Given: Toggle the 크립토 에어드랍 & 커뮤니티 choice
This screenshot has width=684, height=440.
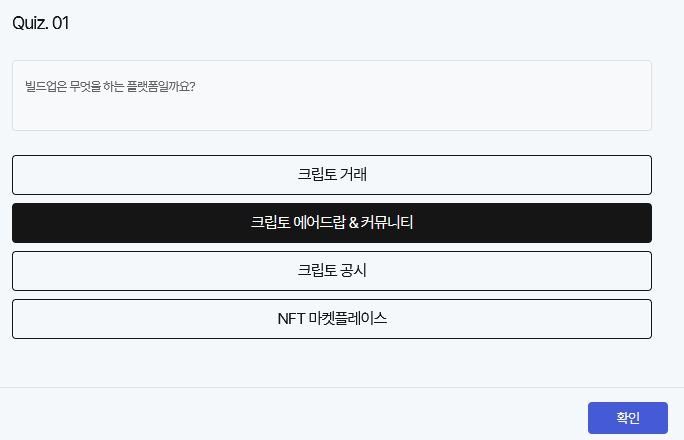Looking at the screenshot, I should 332,223.
